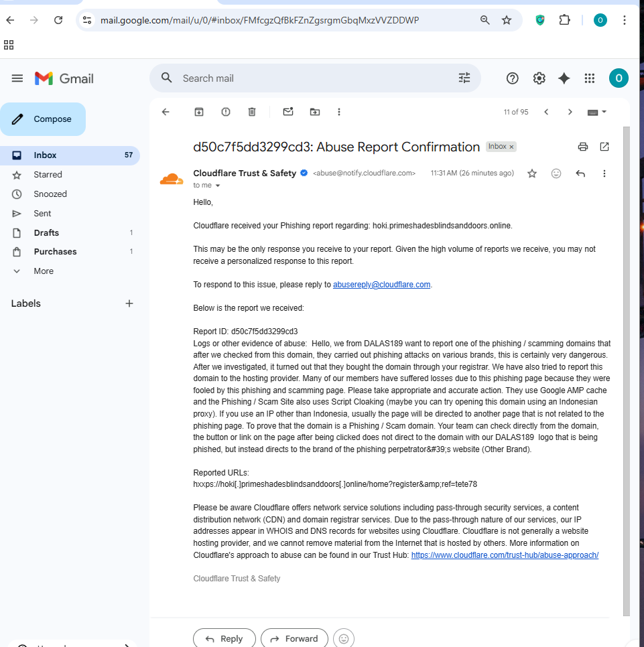Go back in browser history
This screenshot has height=647, width=644.
tap(10, 20)
